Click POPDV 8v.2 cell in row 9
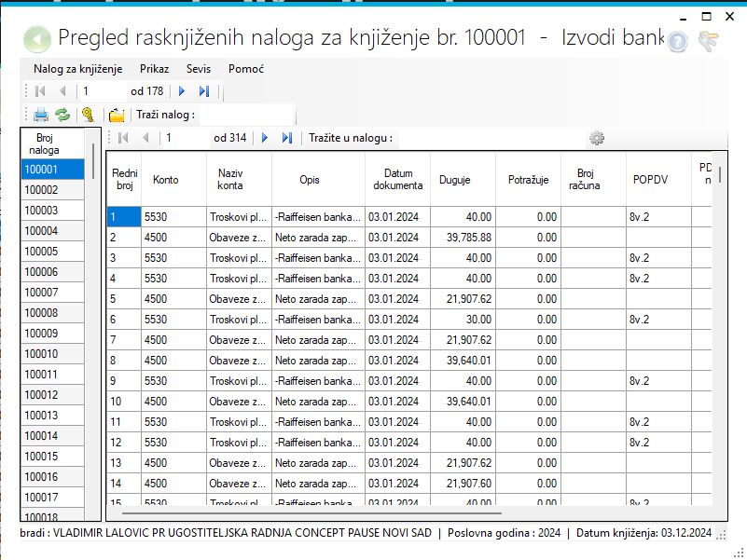Screen dimensions: 747x560 [658, 381]
